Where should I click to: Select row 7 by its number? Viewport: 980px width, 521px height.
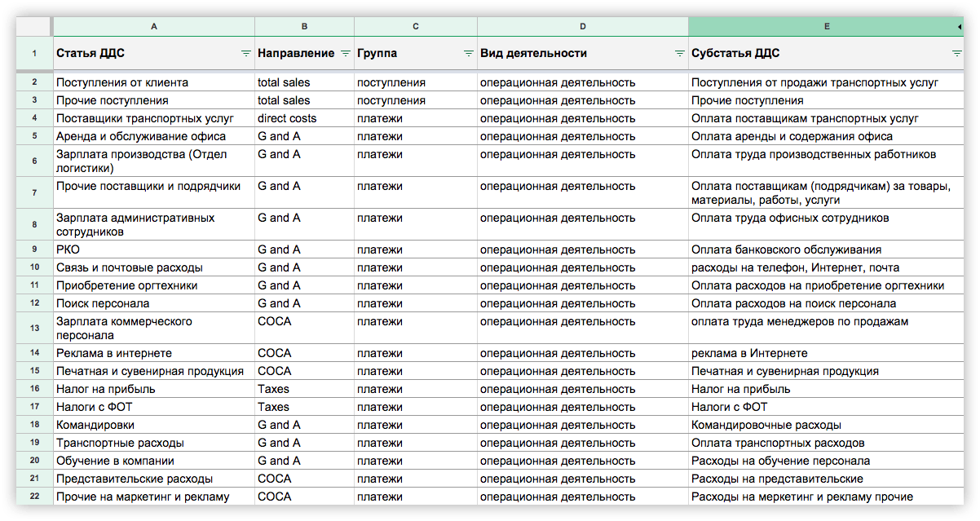coord(34,193)
